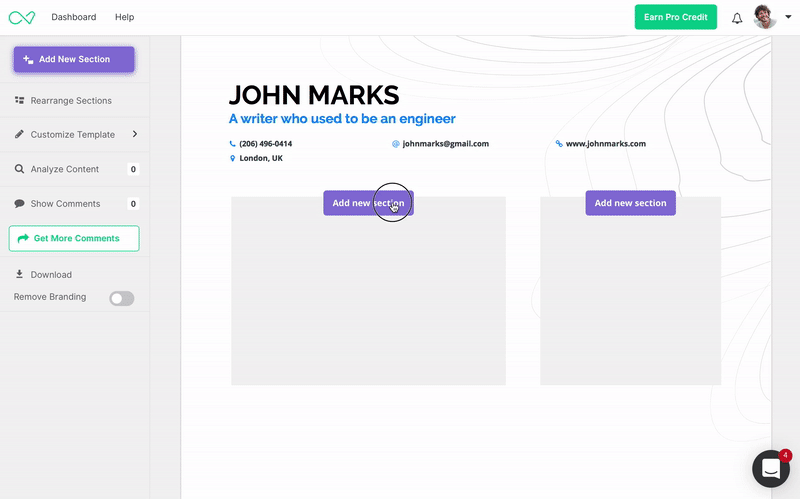Click the Analyze Content sidebar option

coord(64,169)
